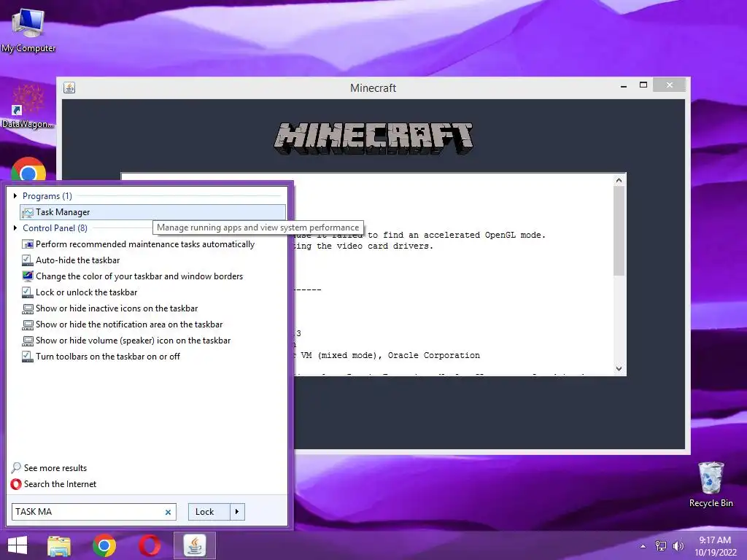This screenshot has width=747, height=560.
Task: Open File Explorer from the taskbar
Action: 59,545
